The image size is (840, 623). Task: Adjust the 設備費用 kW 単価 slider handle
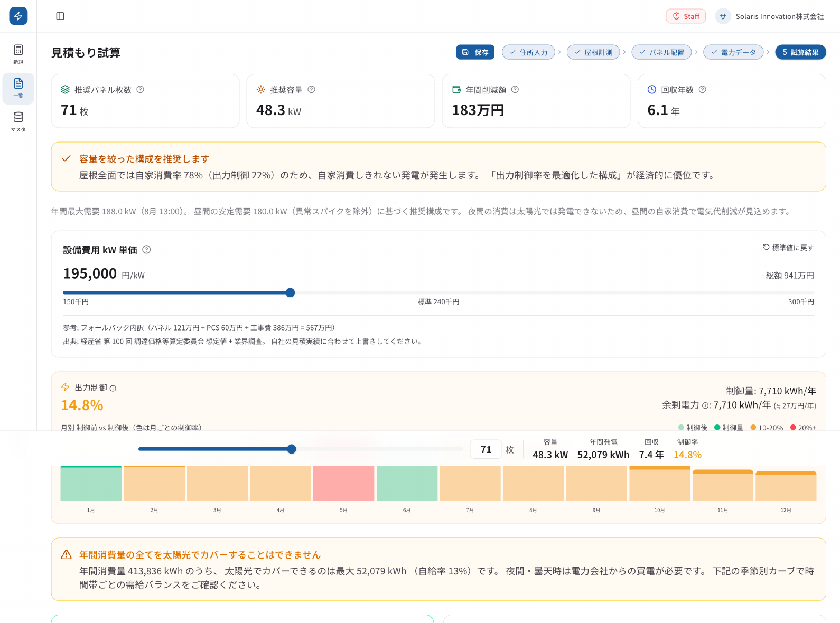[x=291, y=292]
